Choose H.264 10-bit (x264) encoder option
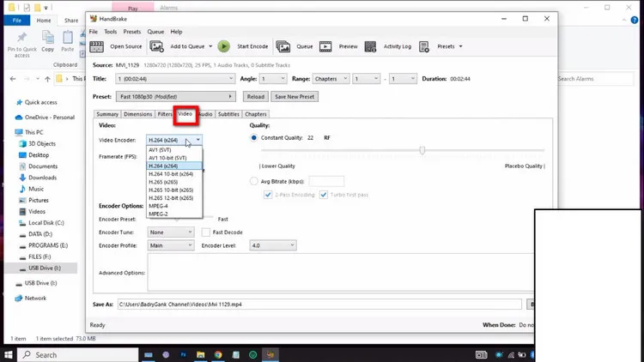Image resolution: width=644 pixels, height=362 pixels. [x=174, y=174]
